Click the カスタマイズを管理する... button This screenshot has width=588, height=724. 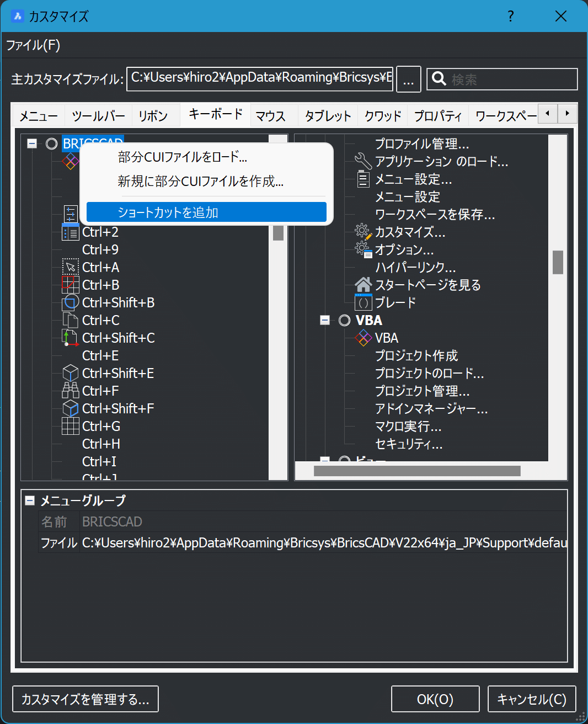click(x=85, y=699)
